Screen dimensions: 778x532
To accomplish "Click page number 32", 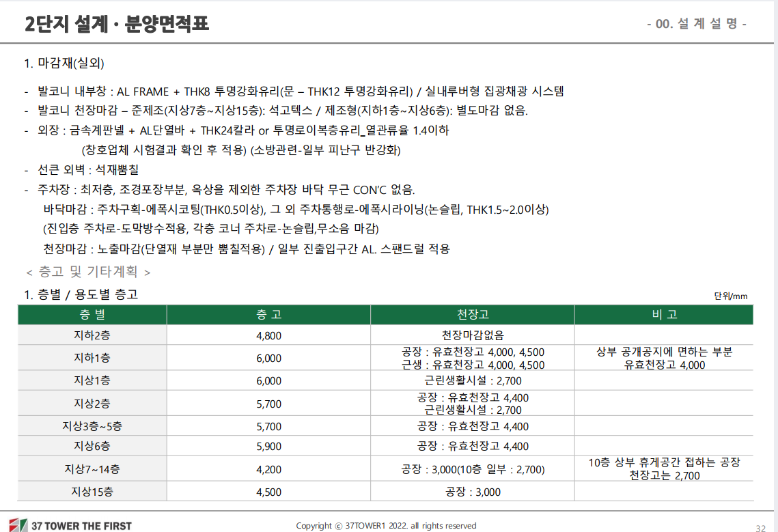I will 761,529.
